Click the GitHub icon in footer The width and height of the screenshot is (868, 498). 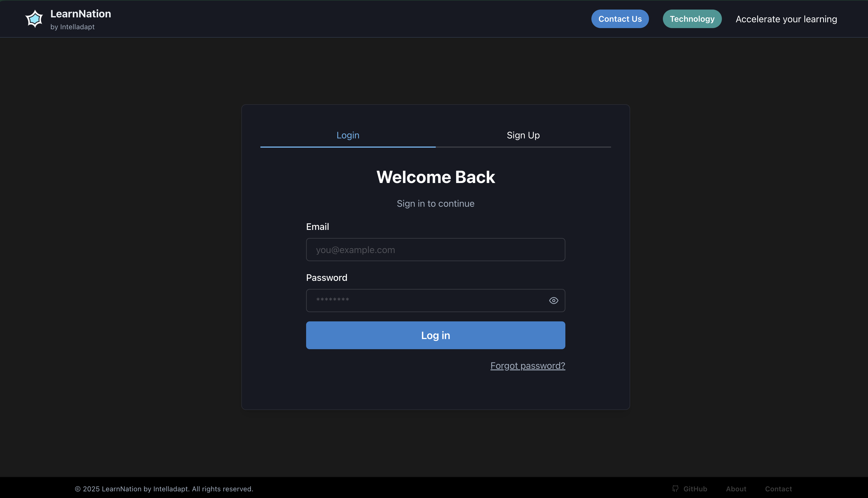(x=675, y=488)
